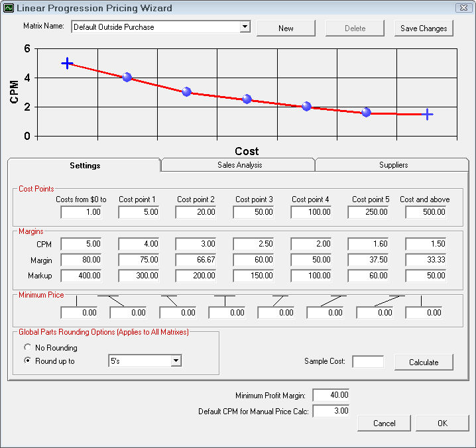Click the Default CPM for Manual Price field
The height and width of the screenshot is (448, 476).
point(330,412)
